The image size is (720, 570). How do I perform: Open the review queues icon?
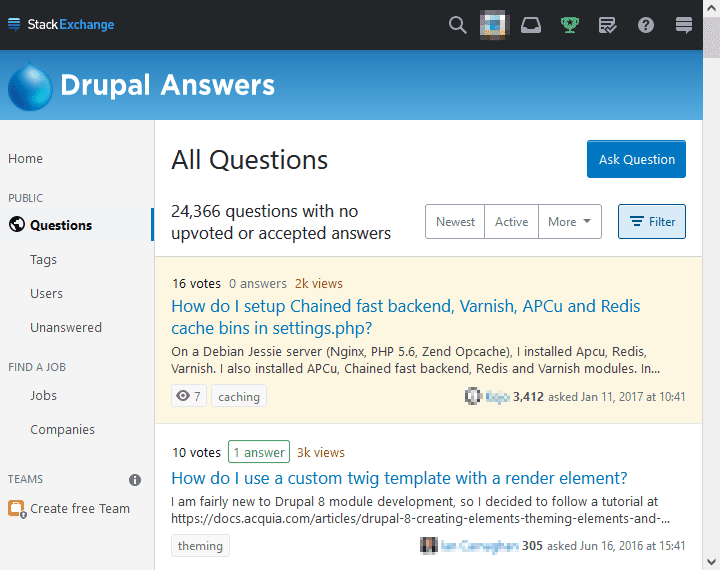(607, 25)
